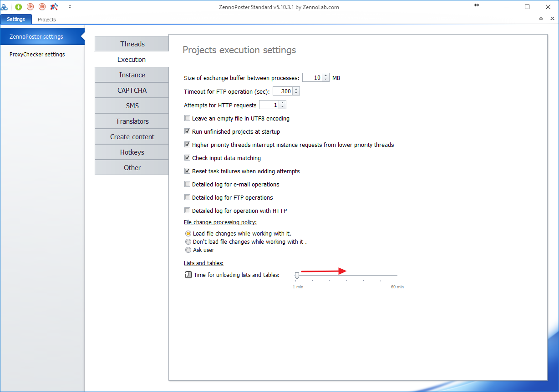Image resolution: width=559 pixels, height=392 pixels.
Task: Click the 'File change processing policy:' label
Action: pyautogui.click(x=220, y=222)
